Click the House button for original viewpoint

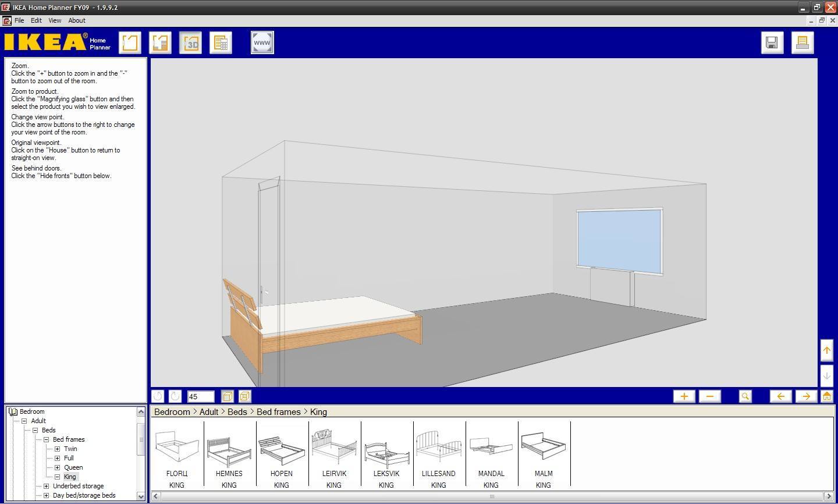tap(827, 396)
